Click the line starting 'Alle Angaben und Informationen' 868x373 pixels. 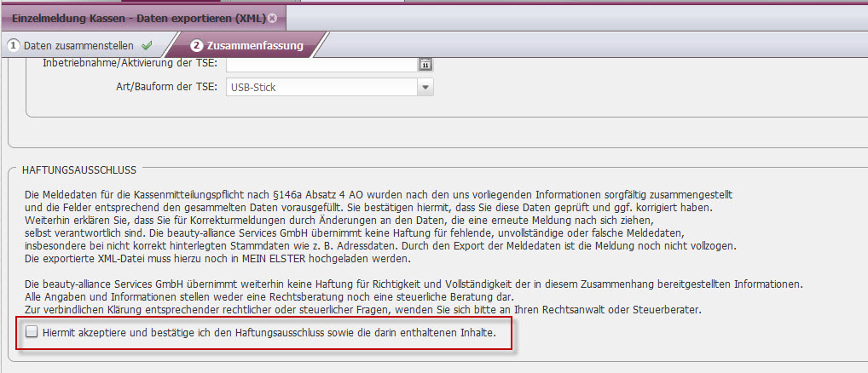270,296
